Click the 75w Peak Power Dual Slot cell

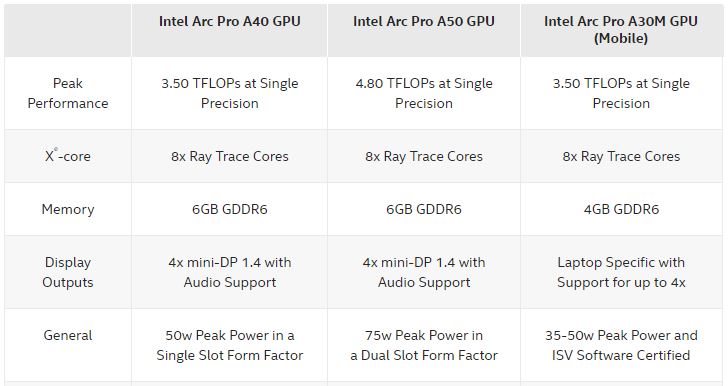click(423, 345)
